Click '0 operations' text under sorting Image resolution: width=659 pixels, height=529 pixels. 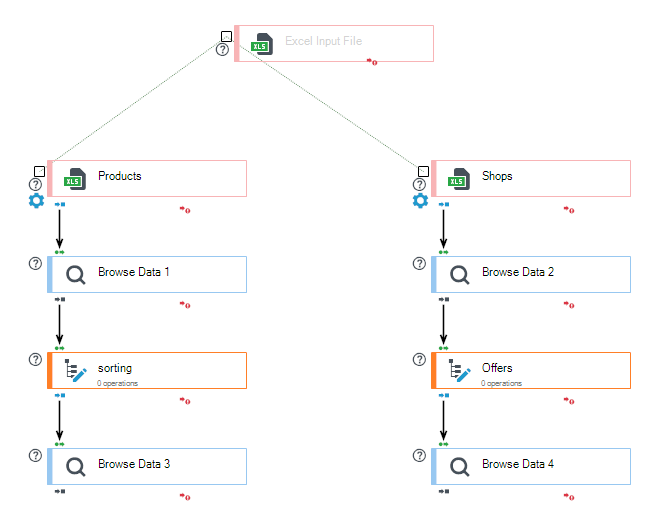click(x=117, y=383)
